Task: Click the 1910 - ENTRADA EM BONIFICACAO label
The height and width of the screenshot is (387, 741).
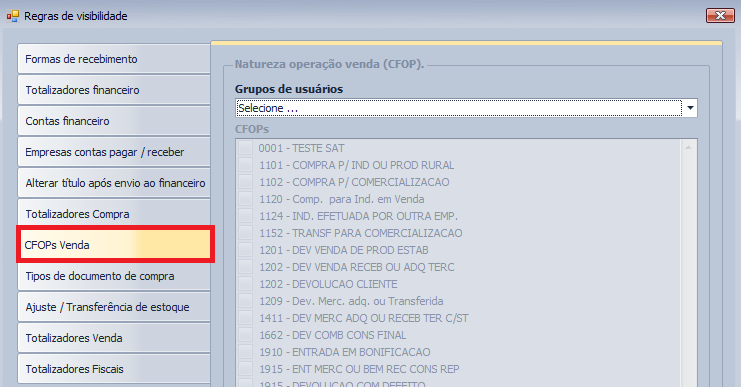Action: point(345,353)
